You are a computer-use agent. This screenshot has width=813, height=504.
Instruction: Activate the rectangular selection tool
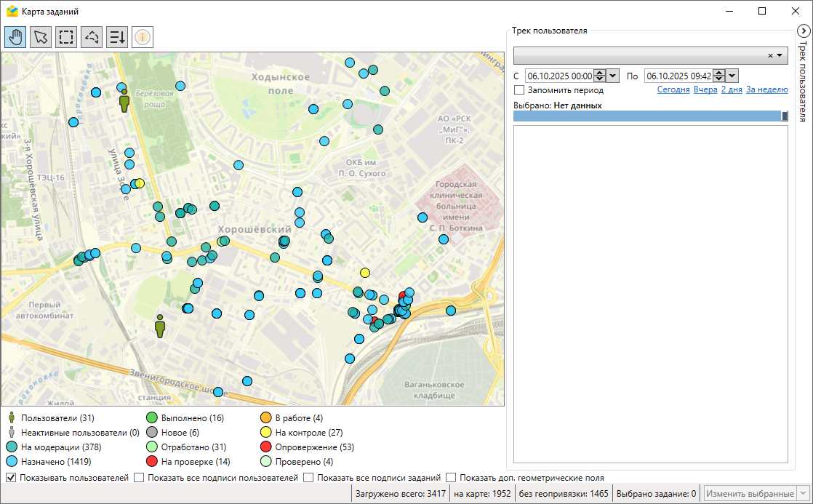[67, 36]
